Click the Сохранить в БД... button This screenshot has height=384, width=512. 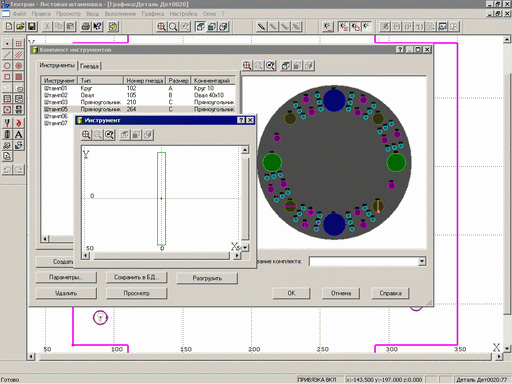pos(136,277)
